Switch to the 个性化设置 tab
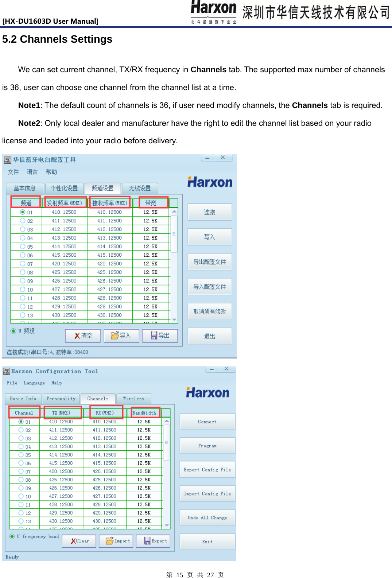 (64, 188)
